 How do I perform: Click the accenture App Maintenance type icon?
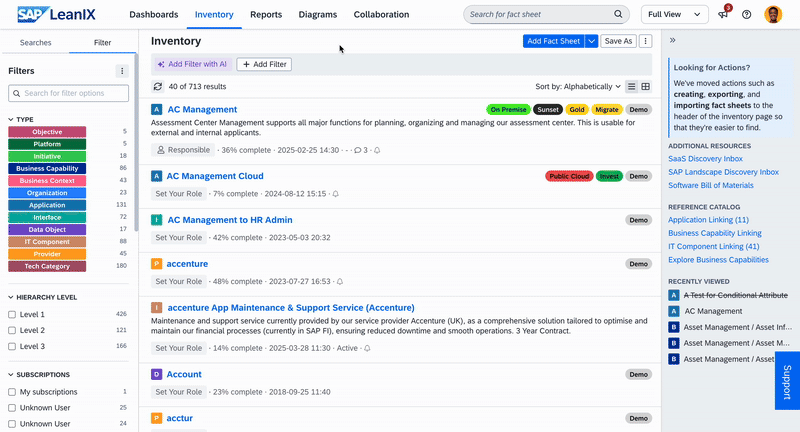(157, 308)
